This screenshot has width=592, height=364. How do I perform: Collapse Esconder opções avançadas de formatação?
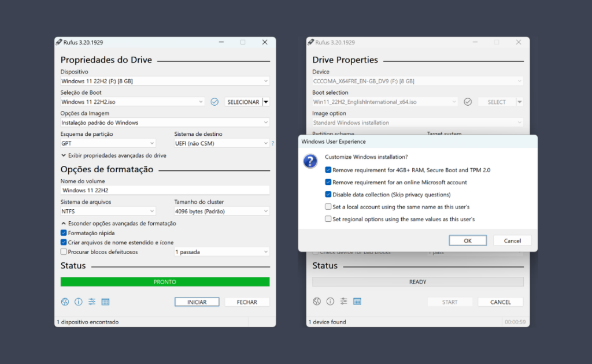[x=119, y=223]
